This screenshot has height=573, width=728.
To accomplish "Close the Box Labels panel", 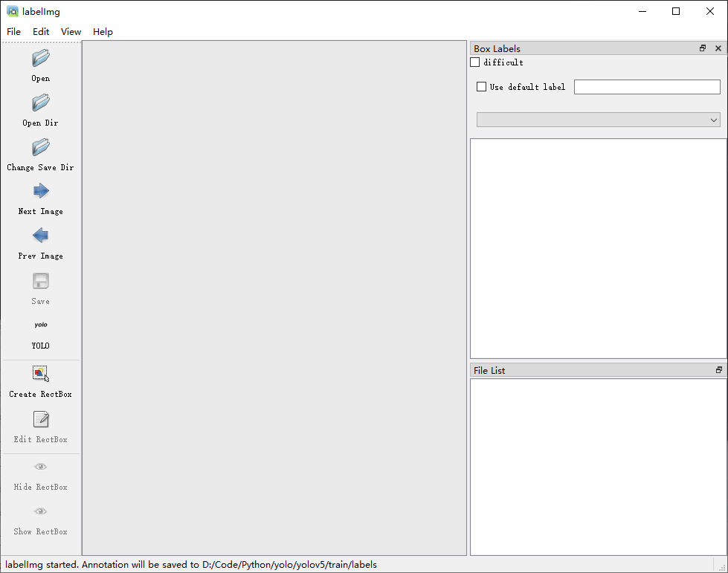I will pyautogui.click(x=718, y=48).
